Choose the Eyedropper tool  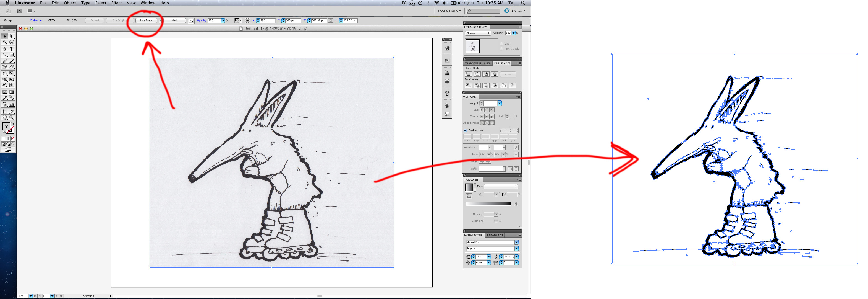5,98
